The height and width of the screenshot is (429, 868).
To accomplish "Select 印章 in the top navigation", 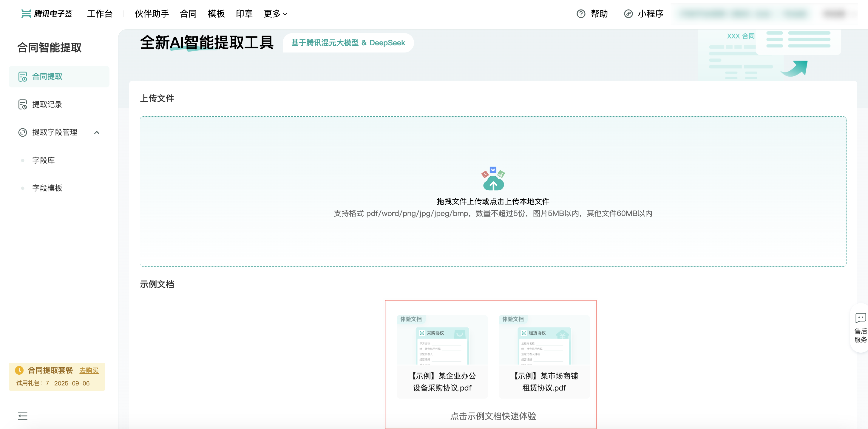I will coord(244,14).
